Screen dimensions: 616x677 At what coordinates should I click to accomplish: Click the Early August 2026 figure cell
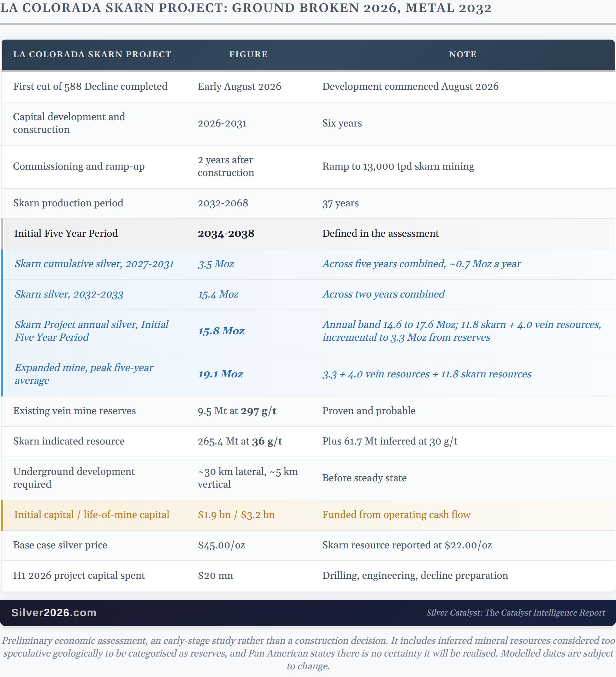[239, 87]
